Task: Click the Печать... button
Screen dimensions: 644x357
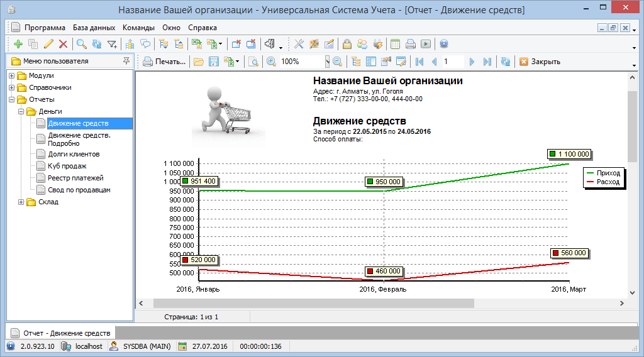Action: 165,62
